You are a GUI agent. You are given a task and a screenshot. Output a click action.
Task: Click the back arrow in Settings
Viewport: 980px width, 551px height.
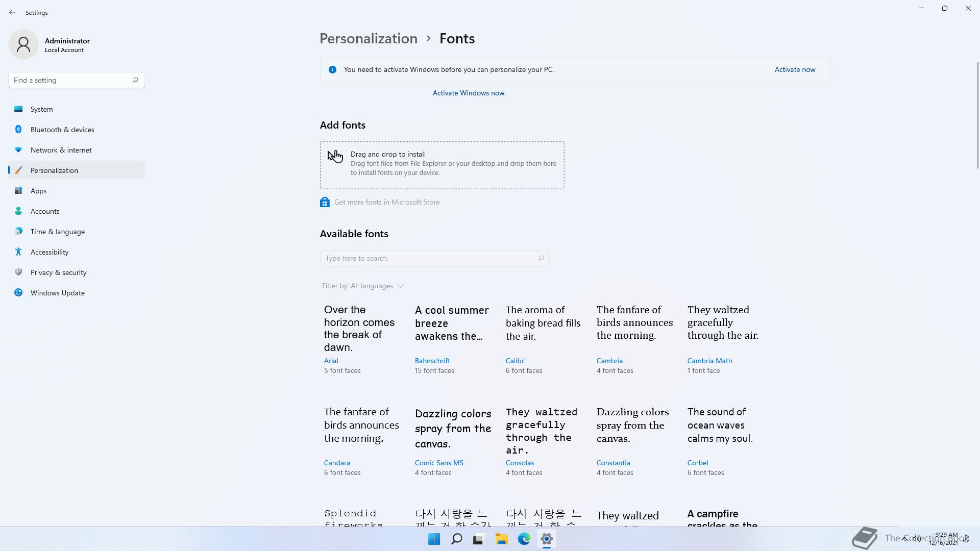[12, 12]
